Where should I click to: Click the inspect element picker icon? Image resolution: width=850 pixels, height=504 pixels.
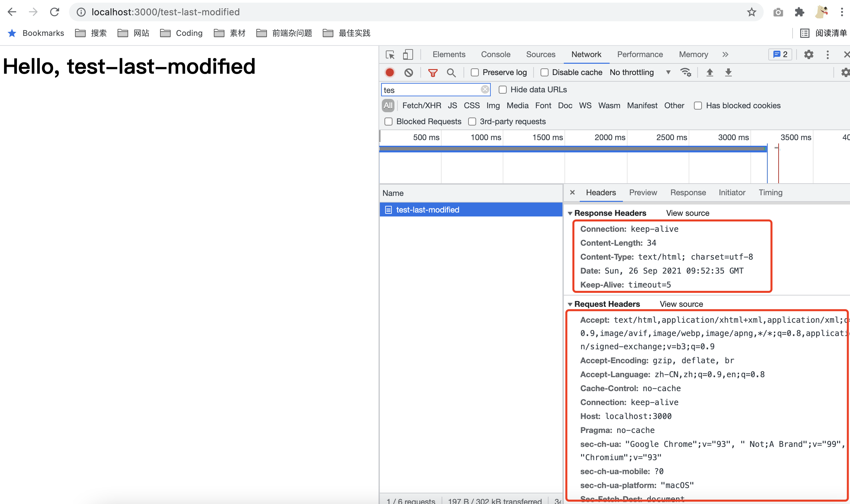tap(390, 54)
